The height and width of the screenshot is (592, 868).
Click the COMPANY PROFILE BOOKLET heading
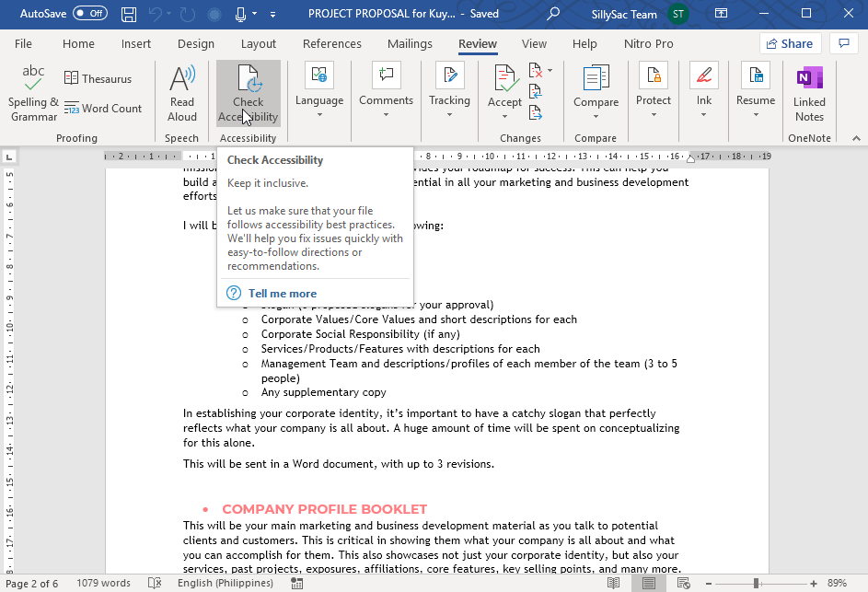click(324, 509)
